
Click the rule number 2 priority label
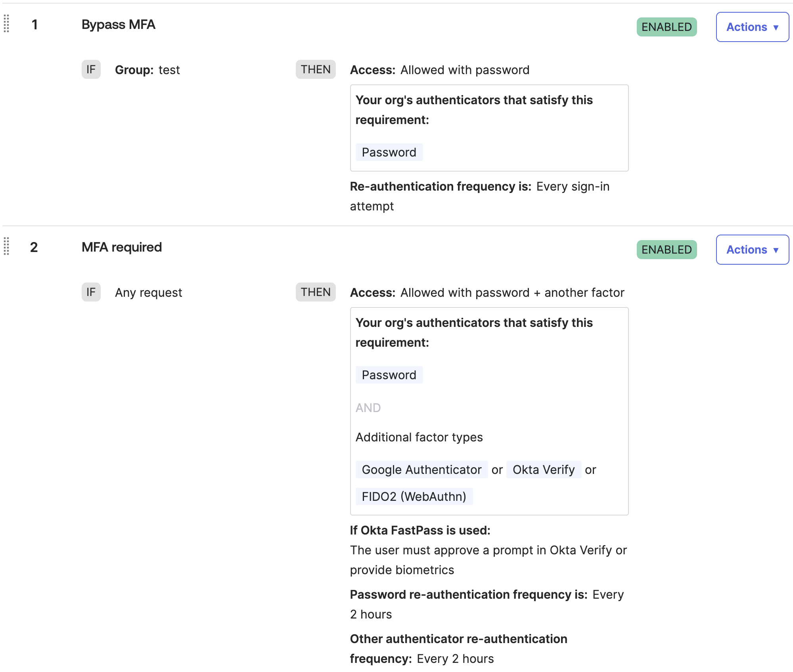pyautogui.click(x=34, y=247)
